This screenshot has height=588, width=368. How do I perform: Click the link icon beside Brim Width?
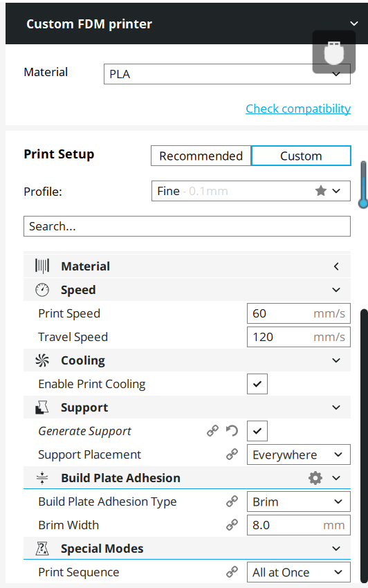(232, 525)
